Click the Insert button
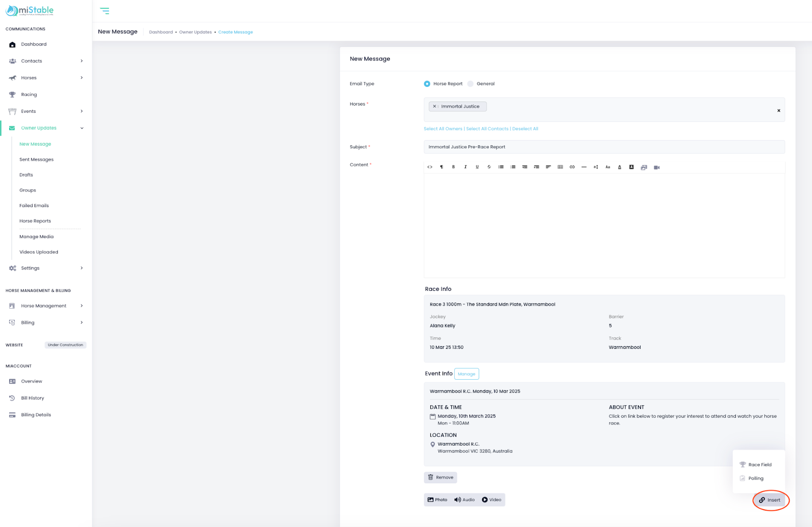 pyautogui.click(x=770, y=500)
